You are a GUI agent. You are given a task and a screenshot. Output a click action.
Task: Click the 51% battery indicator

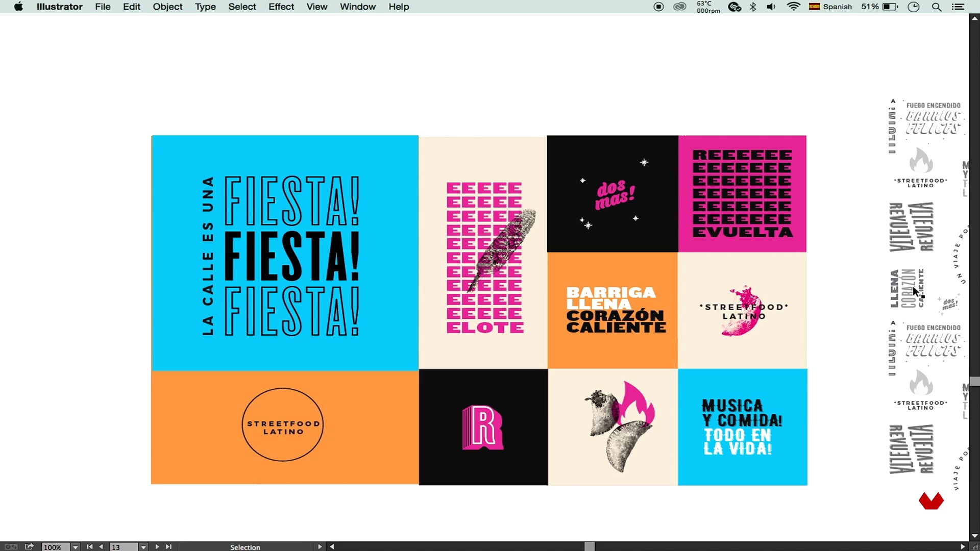pos(879,7)
